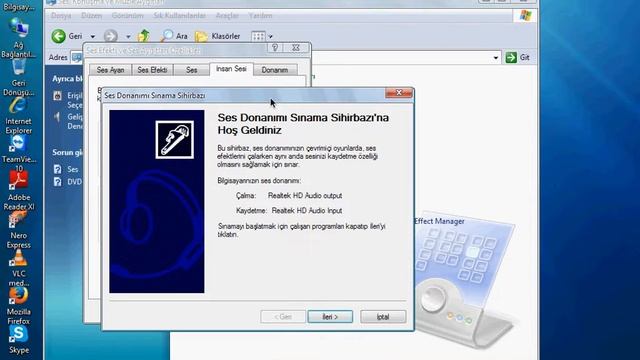The image size is (640, 360).
Task: Click the Ara search toolbar button
Action: 174,36
